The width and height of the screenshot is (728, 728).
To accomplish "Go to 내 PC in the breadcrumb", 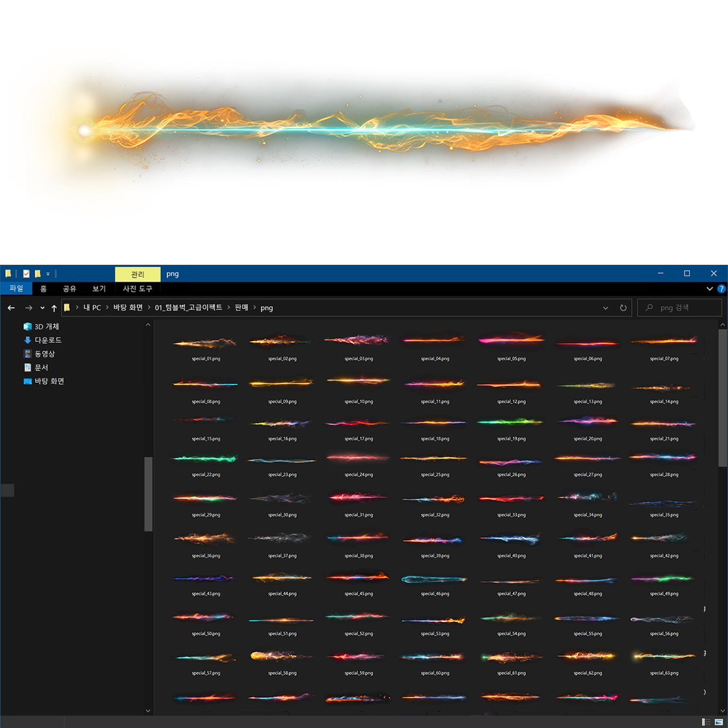I will pos(92,308).
